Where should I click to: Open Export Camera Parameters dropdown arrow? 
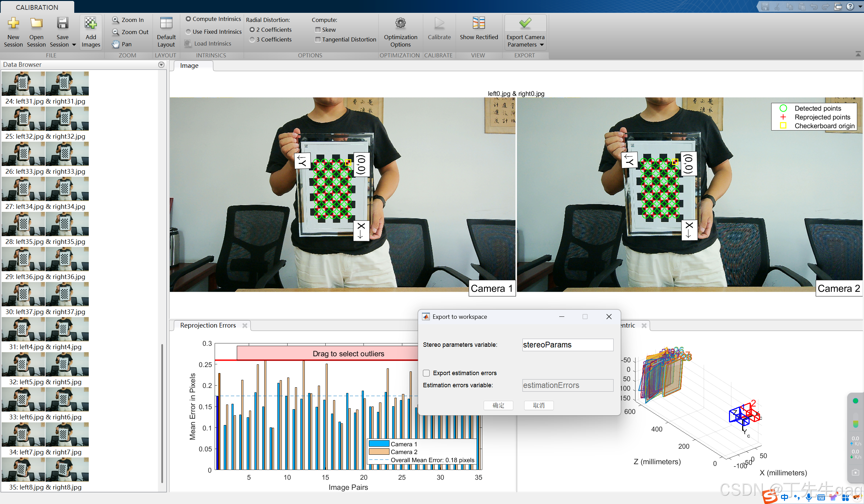tap(542, 45)
